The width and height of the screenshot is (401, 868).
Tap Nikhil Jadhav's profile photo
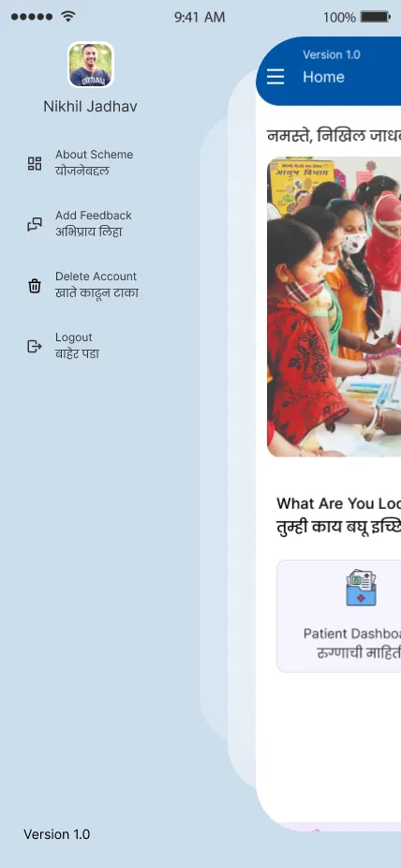(x=90, y=65)
